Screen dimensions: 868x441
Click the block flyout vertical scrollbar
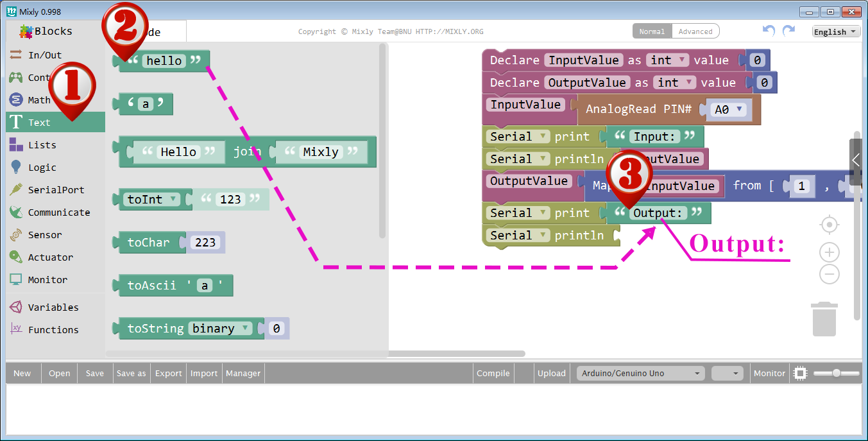point(382,141)
